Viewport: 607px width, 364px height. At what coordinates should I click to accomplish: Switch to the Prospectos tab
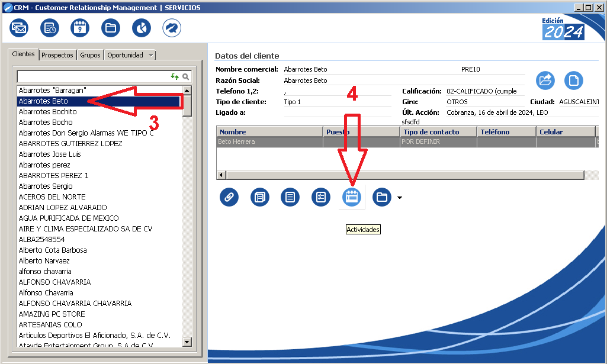pos(57,55)
